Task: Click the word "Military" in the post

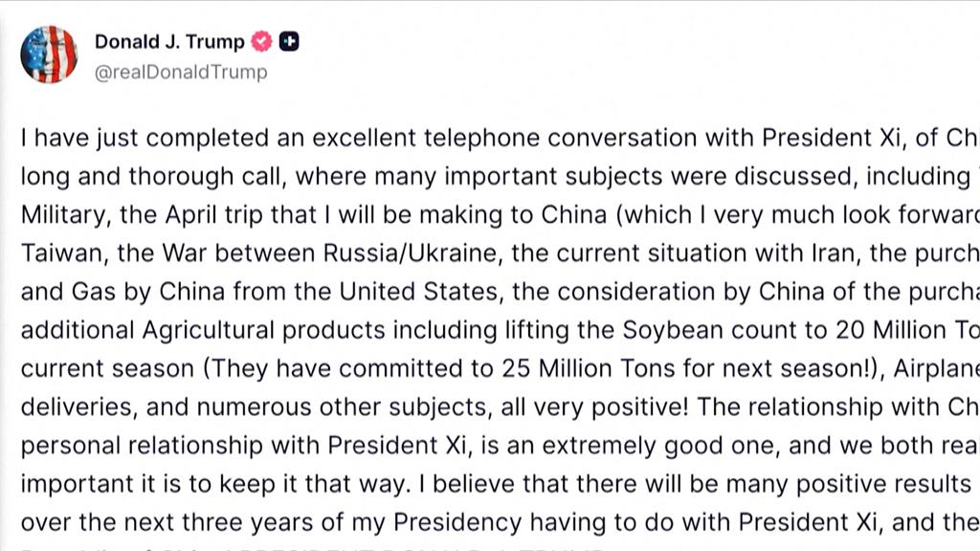Action: pos(63,214)
